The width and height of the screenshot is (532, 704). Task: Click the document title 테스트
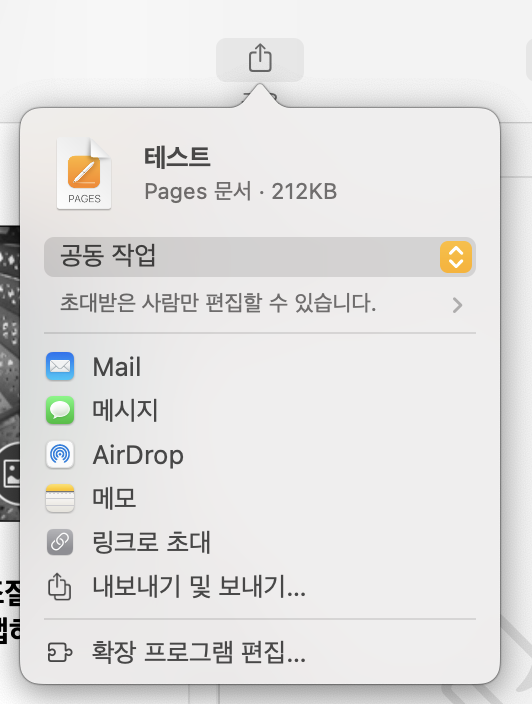177,157
